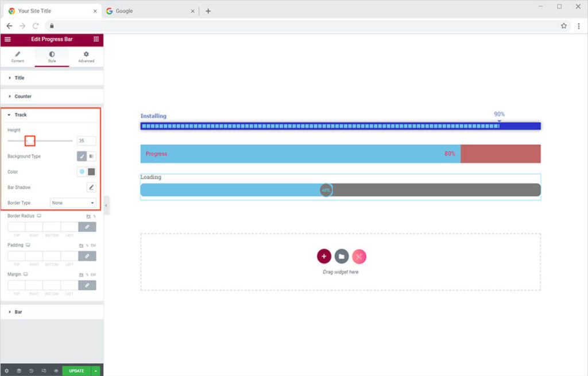The width and height of the screenshot is (588, 376).
Task: Open the Border Type dropdown
Action: pyautogui.click(x=73, y=203)
